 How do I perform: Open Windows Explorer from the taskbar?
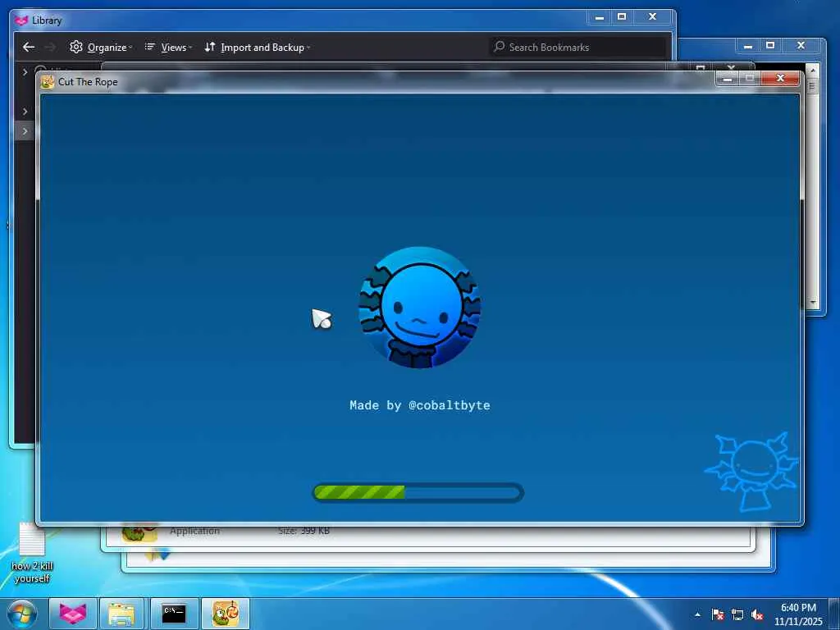click(x=121, y=614)
